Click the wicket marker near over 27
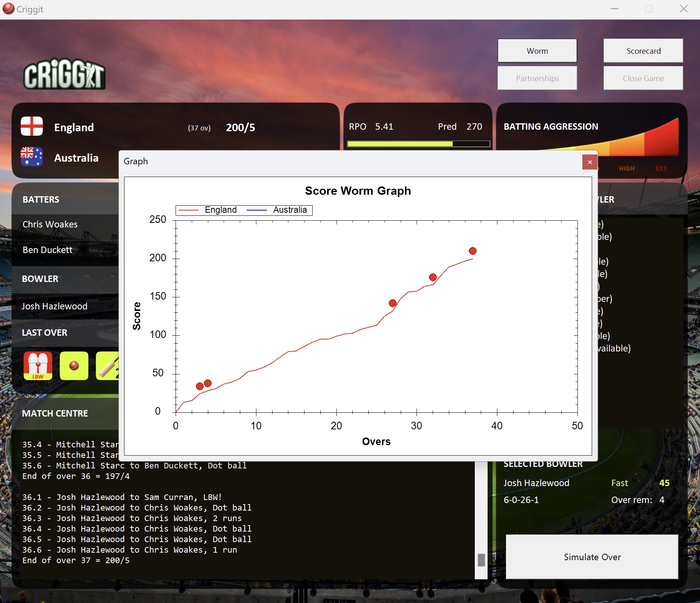Image resolution: width=700 pixels, height=603 pixels. pyautogui.click(x=392, y=303)
